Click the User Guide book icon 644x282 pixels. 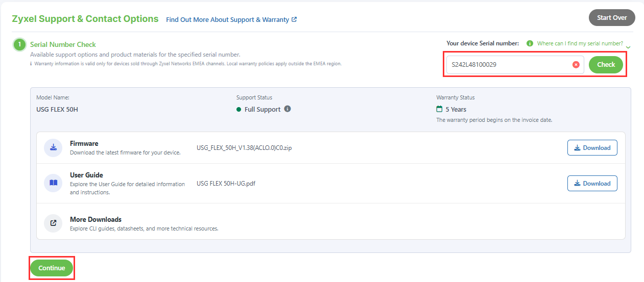53,183
